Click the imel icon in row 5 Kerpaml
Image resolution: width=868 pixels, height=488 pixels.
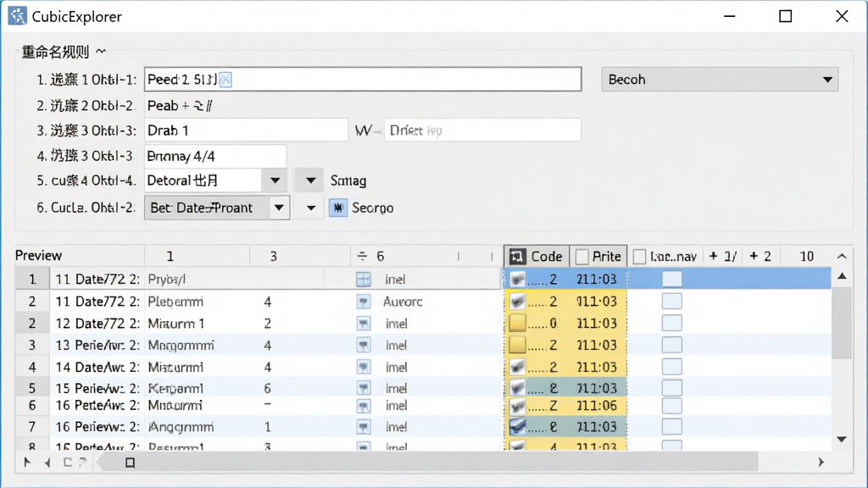[x=363, y=388]
